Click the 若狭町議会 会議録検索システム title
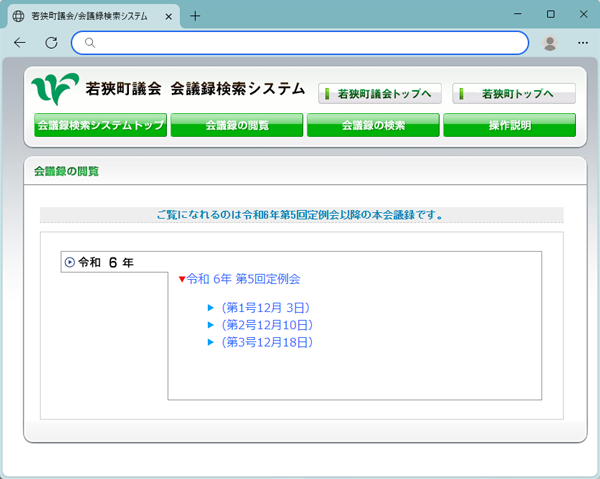Image resolution: width=600 pixels, height=479 pixels. (195, 89)
